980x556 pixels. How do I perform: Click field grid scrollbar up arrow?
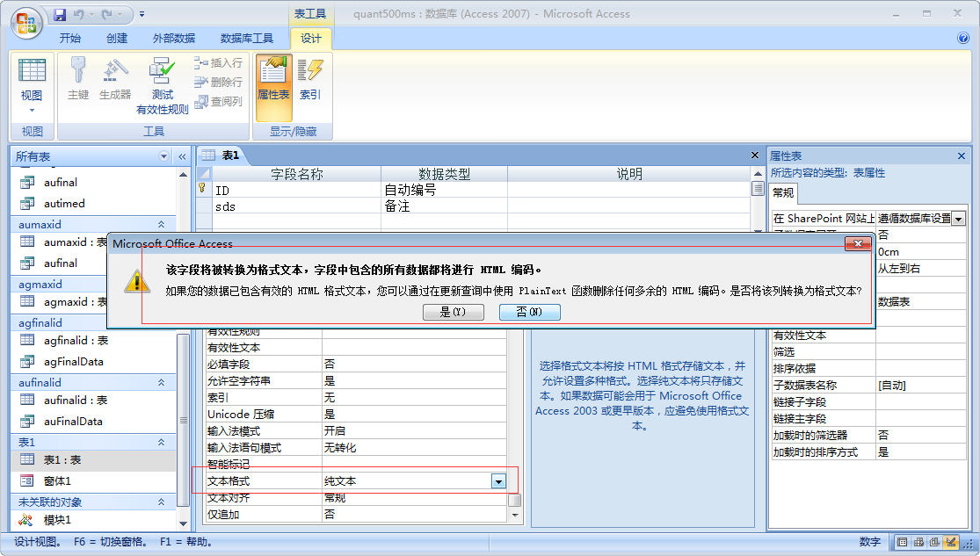tap(758, 174)
